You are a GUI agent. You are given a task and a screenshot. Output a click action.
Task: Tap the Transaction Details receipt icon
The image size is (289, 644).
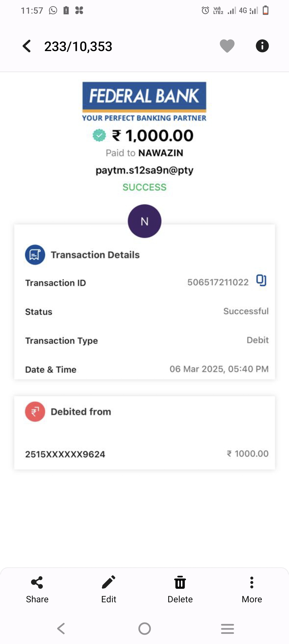[35, 255]
